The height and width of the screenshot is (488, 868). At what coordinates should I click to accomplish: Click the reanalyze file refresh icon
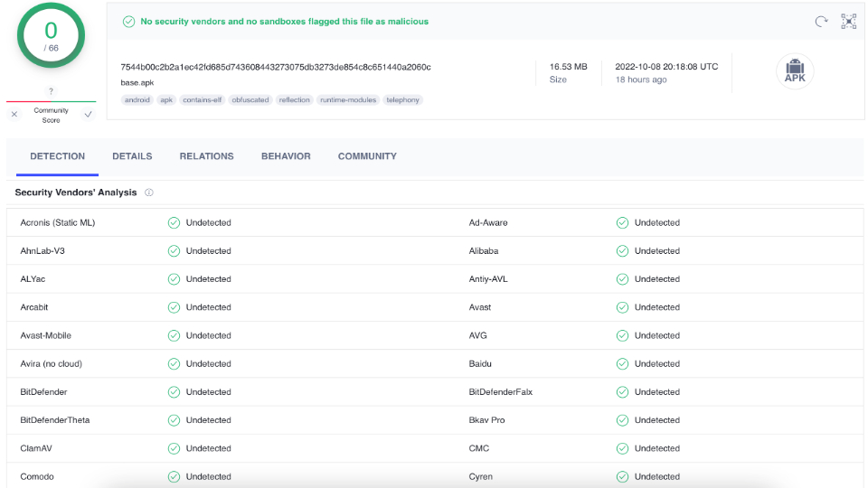pyautogui.click(x=821, y=22)
